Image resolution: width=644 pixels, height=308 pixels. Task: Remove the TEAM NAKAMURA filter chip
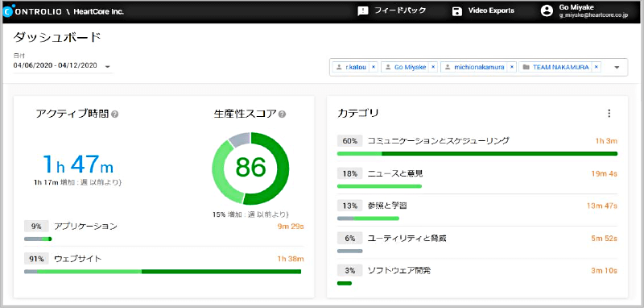[596, 67]
